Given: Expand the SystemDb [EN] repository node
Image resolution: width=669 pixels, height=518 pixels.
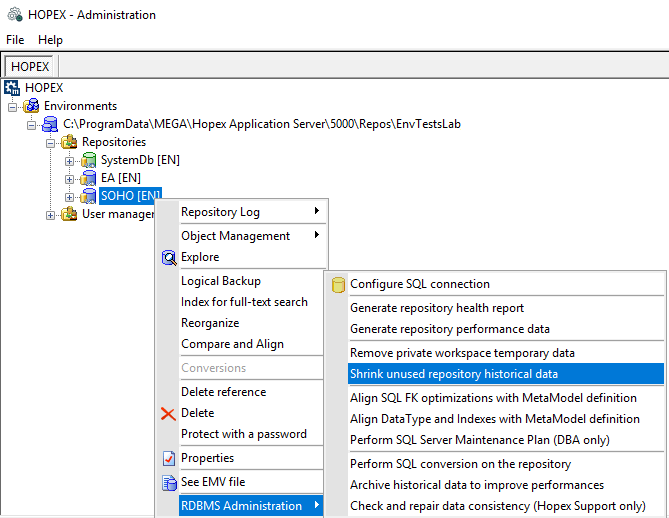Looking at the screenshot, I should click(70, 160).
